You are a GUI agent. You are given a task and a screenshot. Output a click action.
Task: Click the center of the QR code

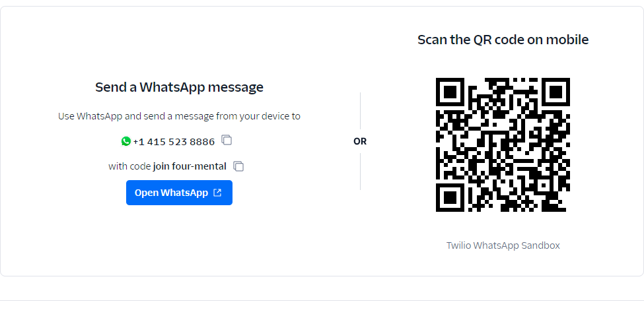click(503, 145)
